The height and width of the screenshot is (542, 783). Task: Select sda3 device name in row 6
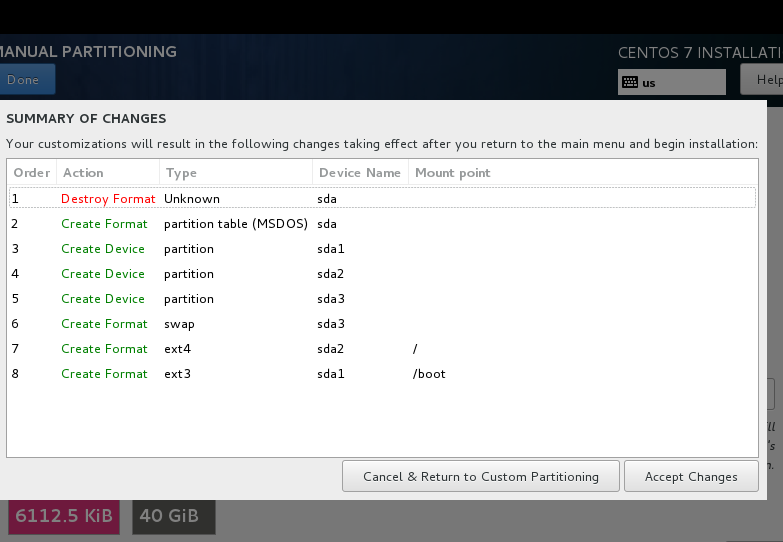click(331, 324)
